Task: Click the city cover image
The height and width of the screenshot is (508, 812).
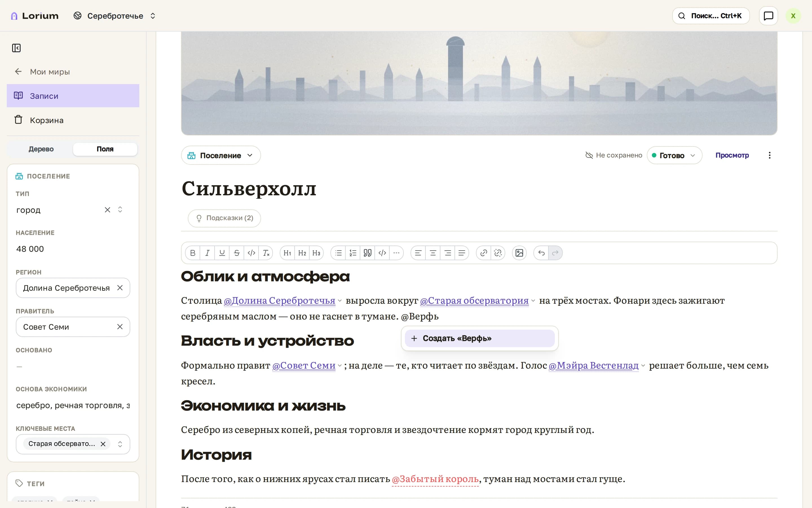Action: click(x=479, y=83)
